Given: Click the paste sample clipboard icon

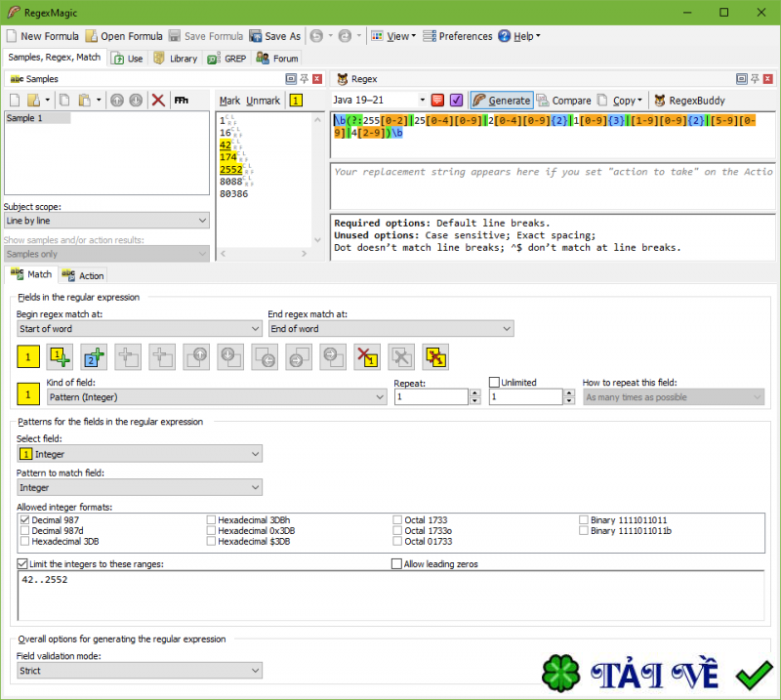Looking at the screenshot, I should click(x=85, y=101).
